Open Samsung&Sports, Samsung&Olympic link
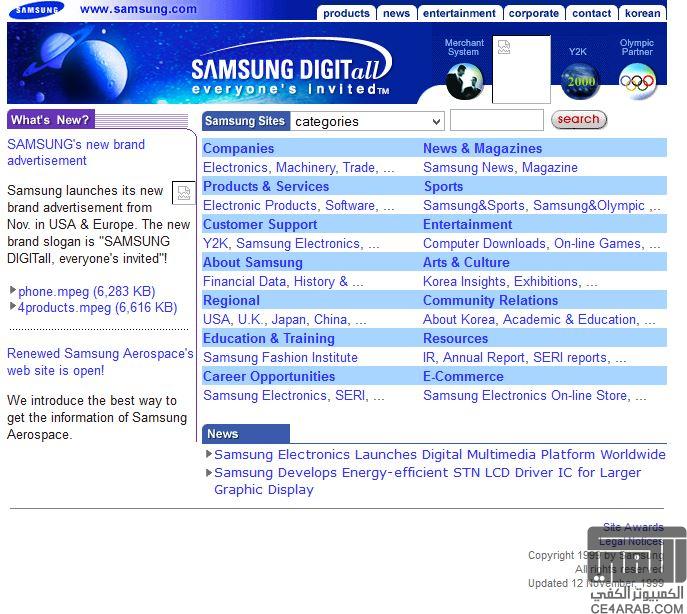The width and height of the screenshot is (687, 614). click(x=542, y=206)
